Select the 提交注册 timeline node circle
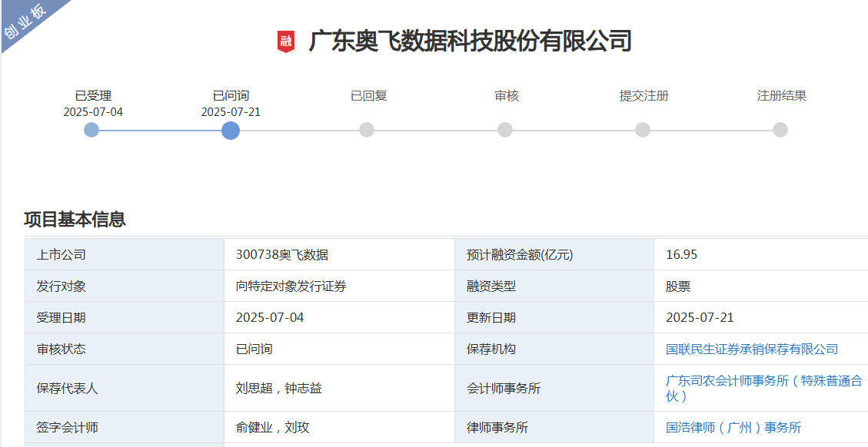The height and width of the screenshot is (447, 868). [643, 130]
